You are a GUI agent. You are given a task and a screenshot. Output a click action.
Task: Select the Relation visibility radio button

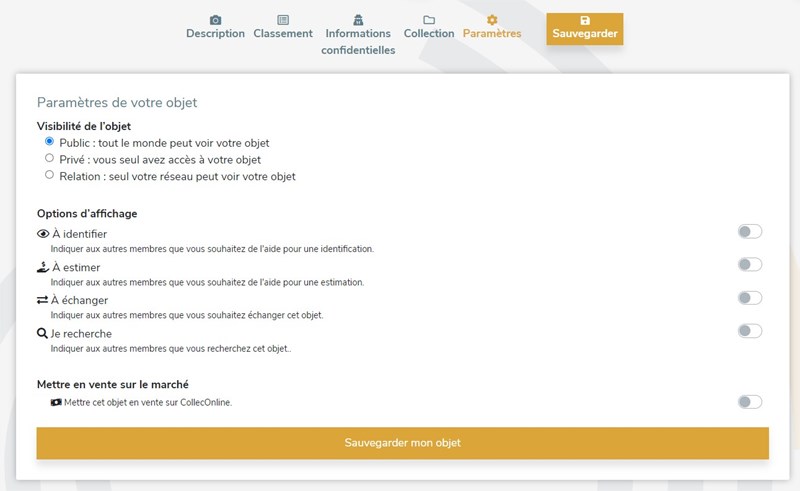click(x=49, y=175)
